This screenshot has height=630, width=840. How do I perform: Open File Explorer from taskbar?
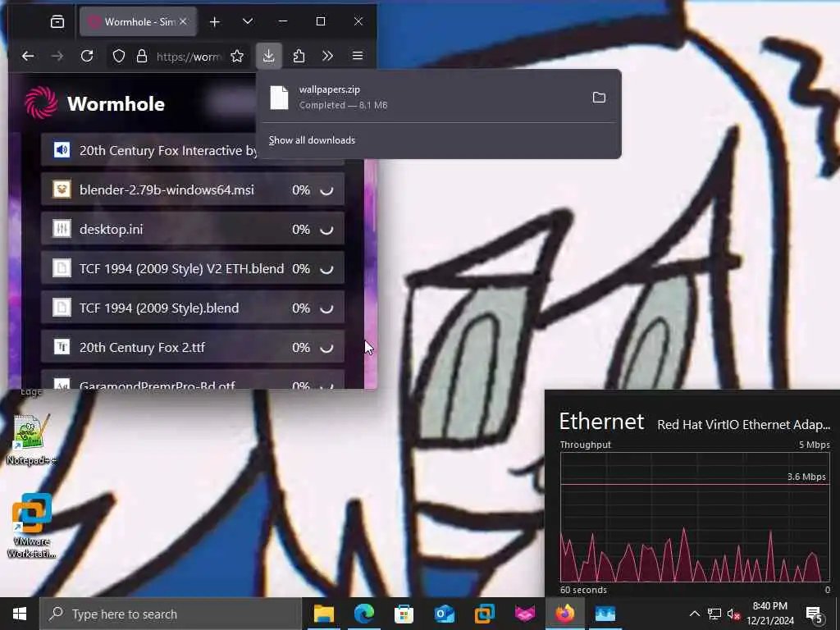coord(323,614)
